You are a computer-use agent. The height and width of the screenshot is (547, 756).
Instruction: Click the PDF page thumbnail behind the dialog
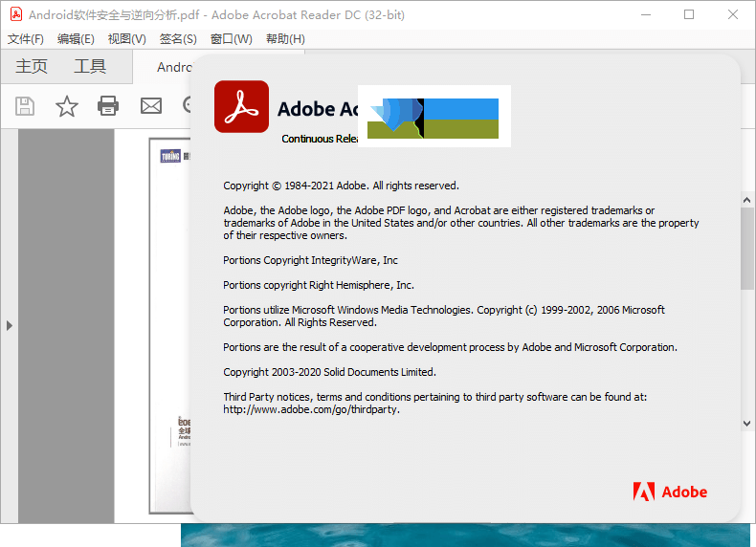(x=170, y=326)
